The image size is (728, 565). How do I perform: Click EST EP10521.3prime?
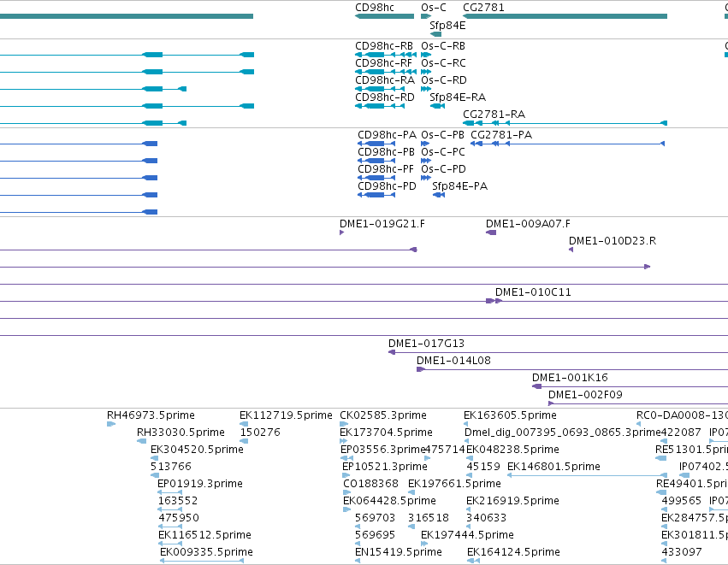point(346,475)
